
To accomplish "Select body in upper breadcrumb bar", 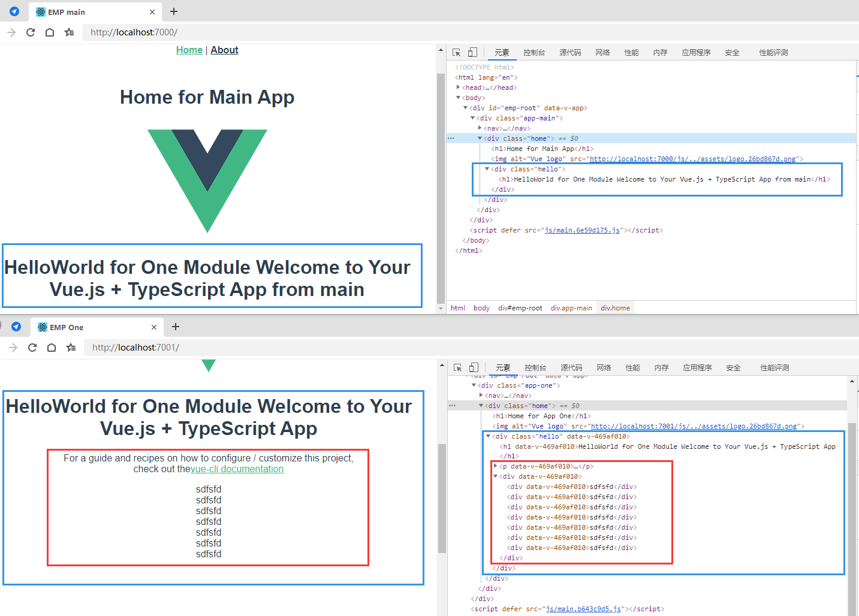I will tap(481, 308).
